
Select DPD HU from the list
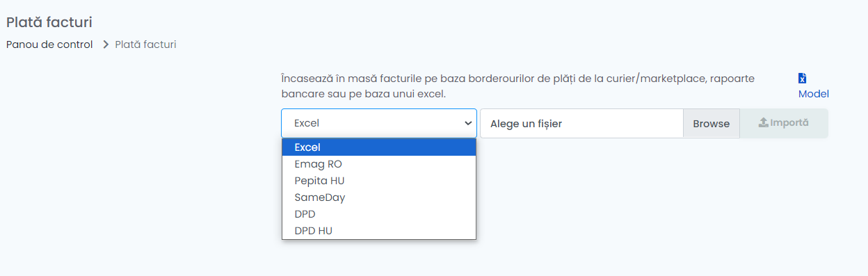379,231
